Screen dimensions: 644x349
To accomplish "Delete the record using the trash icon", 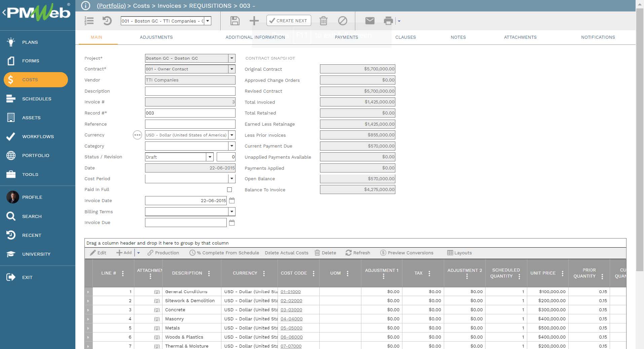I will 323,21.
